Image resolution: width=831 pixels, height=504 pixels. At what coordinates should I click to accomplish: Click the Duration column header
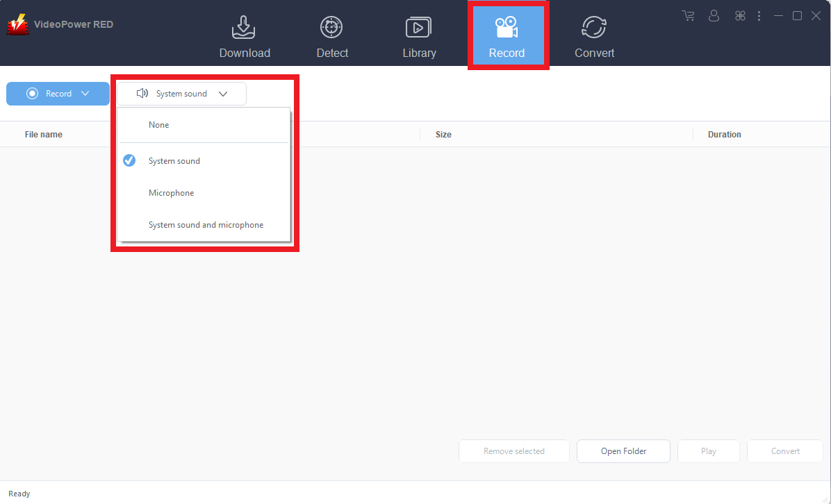[x=725, y=135]
